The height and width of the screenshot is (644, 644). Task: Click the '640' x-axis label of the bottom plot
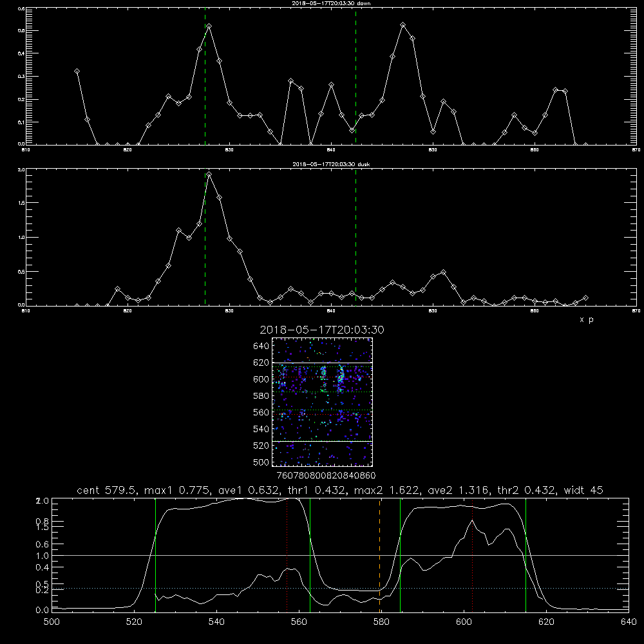tap(629, 622)
